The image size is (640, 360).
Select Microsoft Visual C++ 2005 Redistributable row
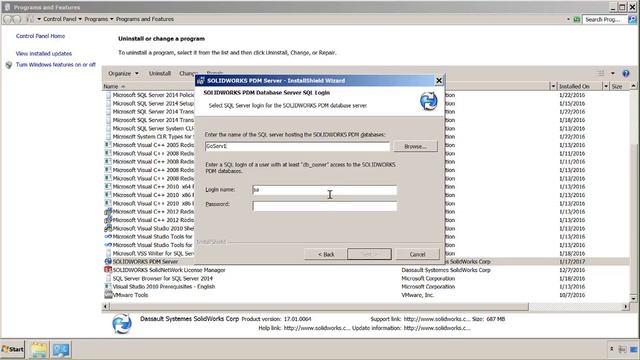click(x=153, y=145)
